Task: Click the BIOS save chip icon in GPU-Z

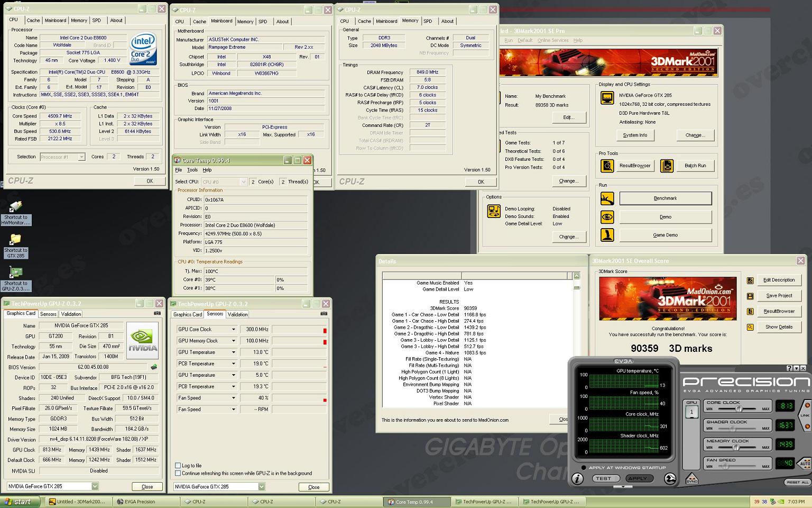Action: pos(154,367)
